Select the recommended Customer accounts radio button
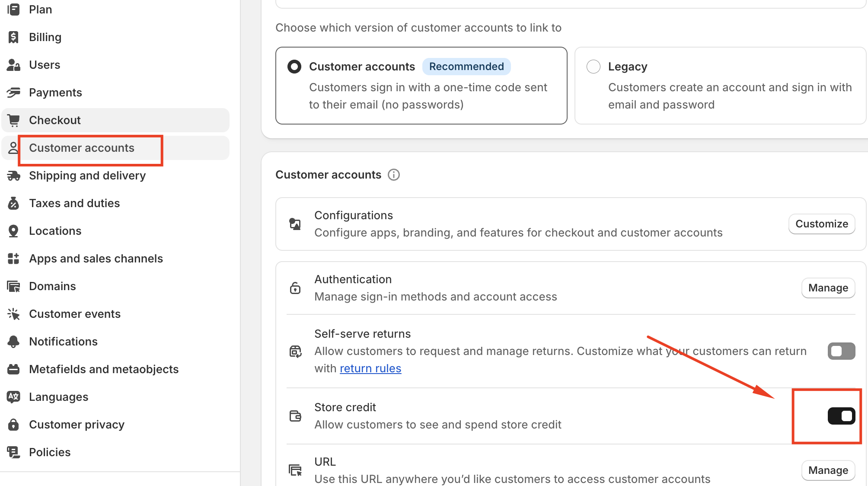The height and width of the screenshot is (486, 868). [294, 67]
